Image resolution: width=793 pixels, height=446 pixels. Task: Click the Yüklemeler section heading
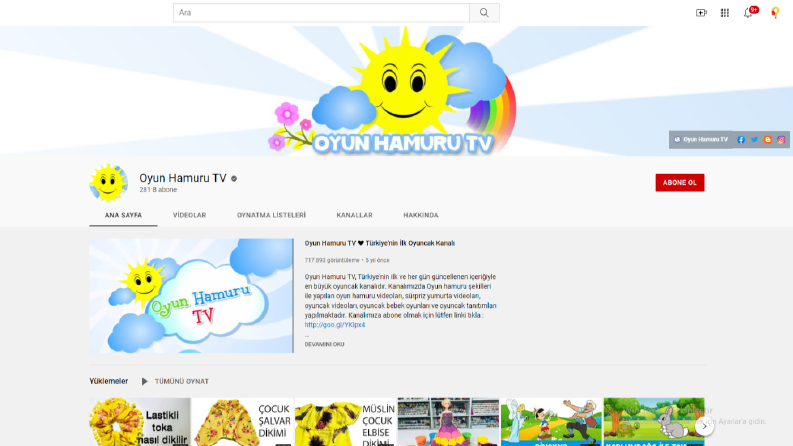coord(109,381)
